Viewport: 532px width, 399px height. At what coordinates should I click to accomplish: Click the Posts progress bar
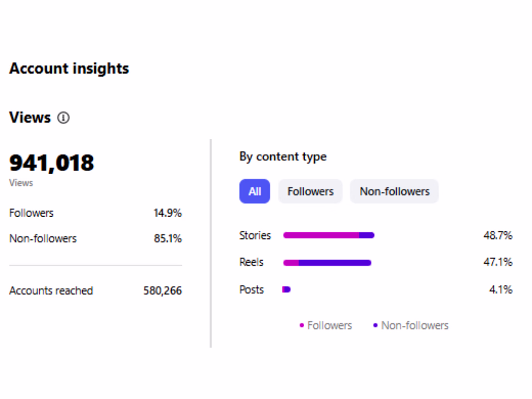[x=286, y=290]
